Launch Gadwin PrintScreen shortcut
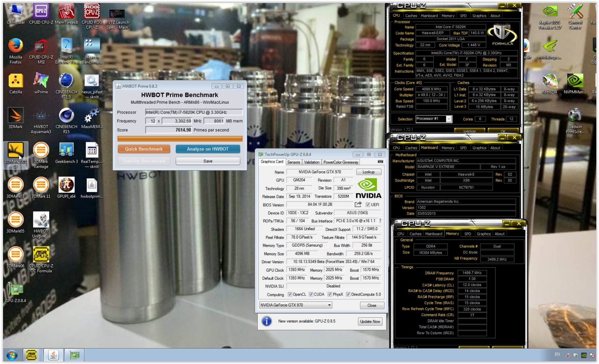599x364 pixels. (575, 121)
